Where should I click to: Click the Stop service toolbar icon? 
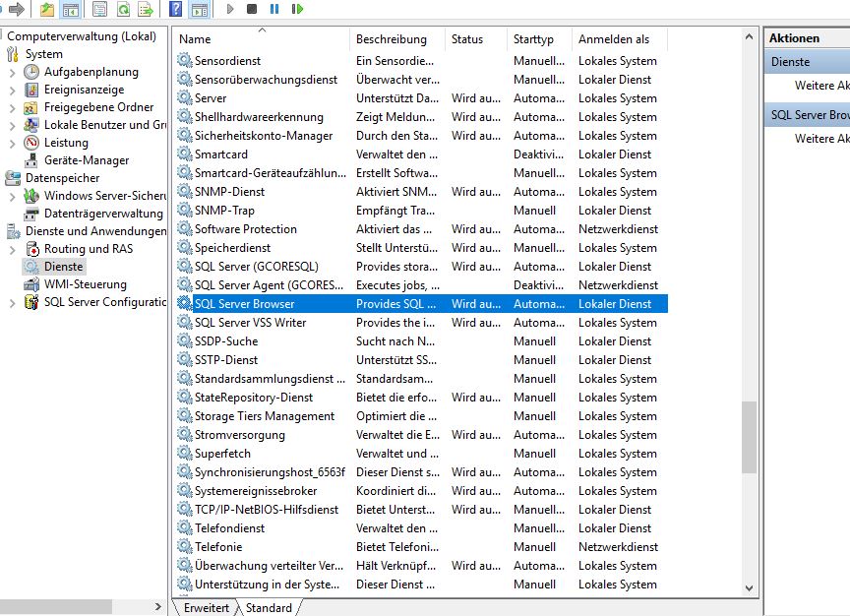[252, 9]
